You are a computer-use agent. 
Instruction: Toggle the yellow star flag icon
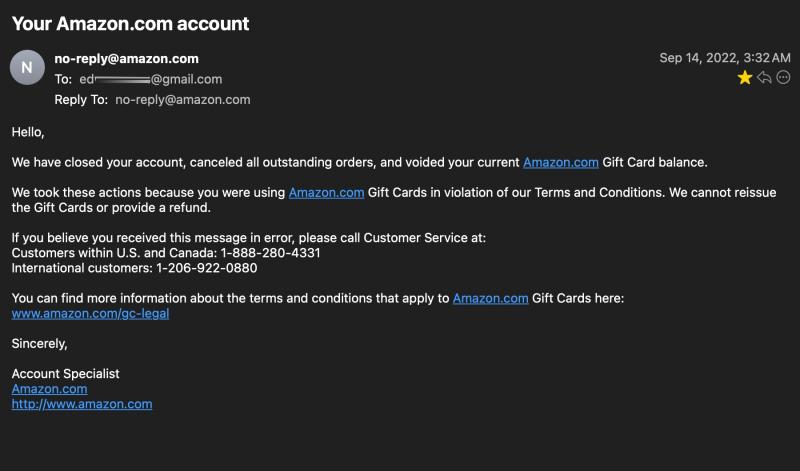tap(744, 78)
